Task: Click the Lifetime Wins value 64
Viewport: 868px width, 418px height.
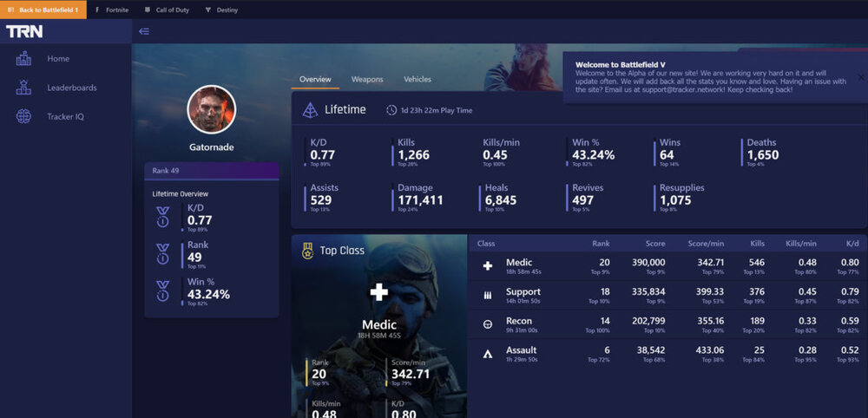Action: [x=667, y=155]
